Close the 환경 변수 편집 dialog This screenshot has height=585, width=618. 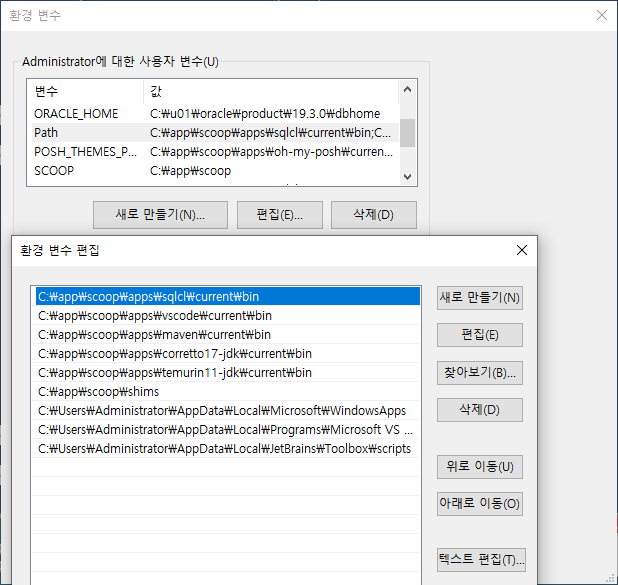521,250
